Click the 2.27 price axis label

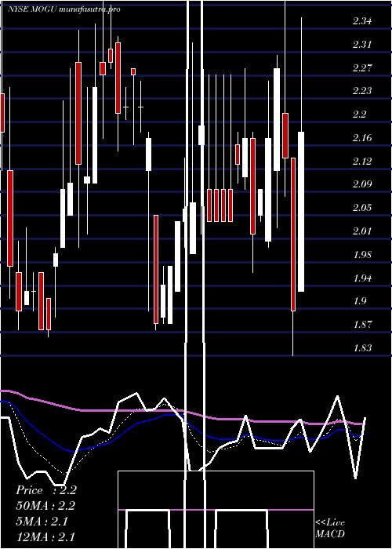(x=362, y=67)
